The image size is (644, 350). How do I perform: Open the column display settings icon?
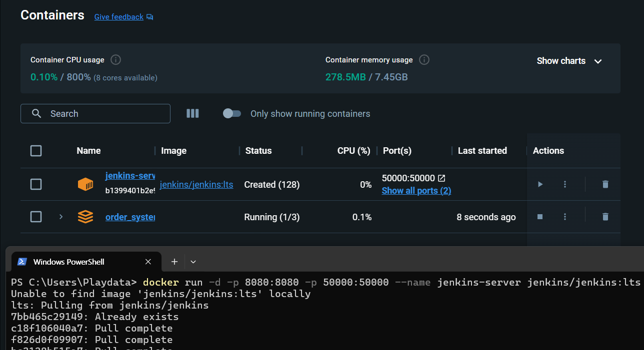(x=192, y=113)
